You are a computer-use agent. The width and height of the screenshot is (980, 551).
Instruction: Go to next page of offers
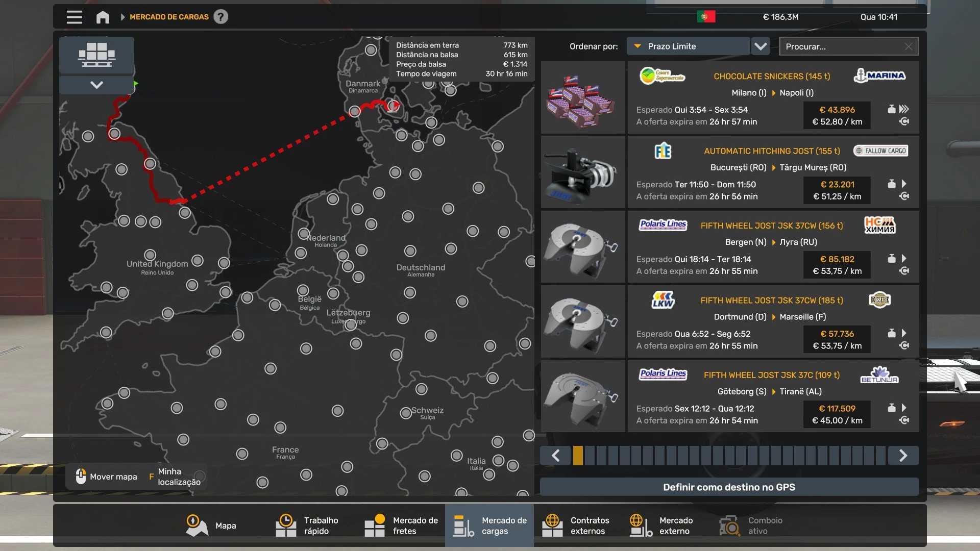(x=903, y=456)
